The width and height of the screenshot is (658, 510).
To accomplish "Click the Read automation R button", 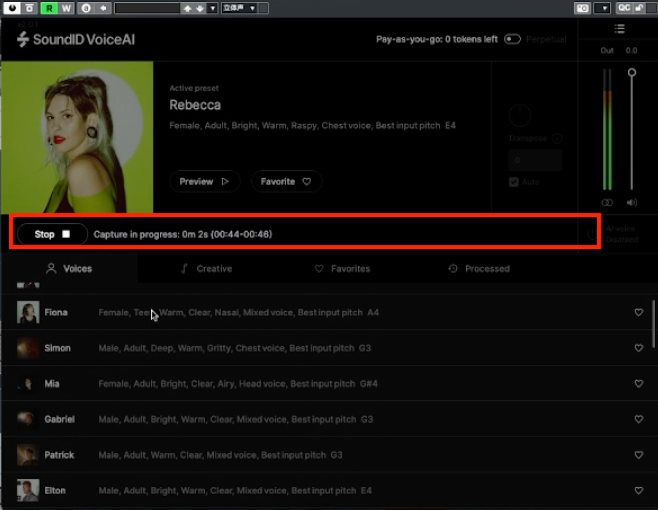I will (x=48, y=8).
